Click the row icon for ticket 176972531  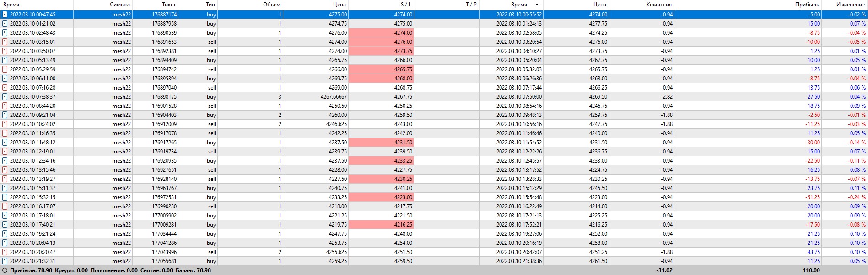pos(5,197)
